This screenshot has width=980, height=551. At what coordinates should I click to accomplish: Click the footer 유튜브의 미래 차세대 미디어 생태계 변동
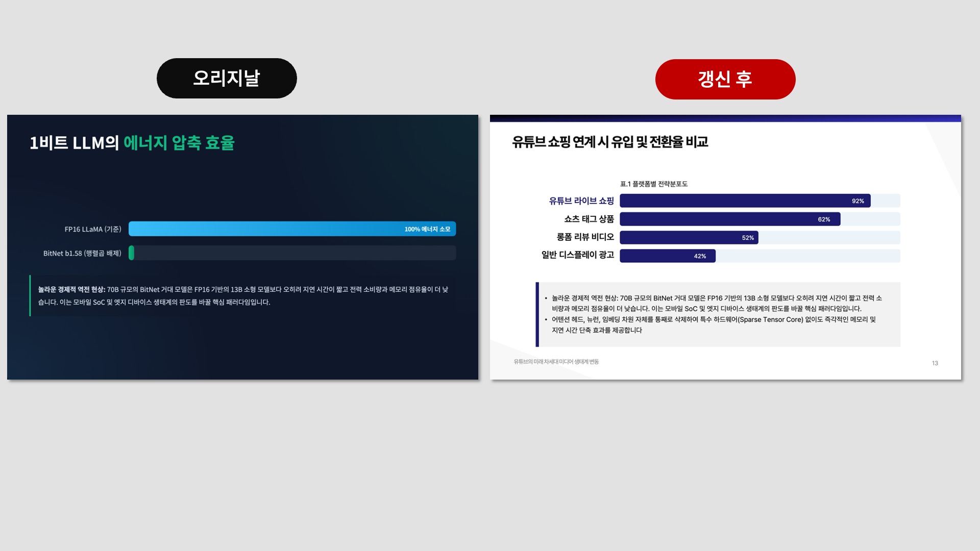point(556,362)
